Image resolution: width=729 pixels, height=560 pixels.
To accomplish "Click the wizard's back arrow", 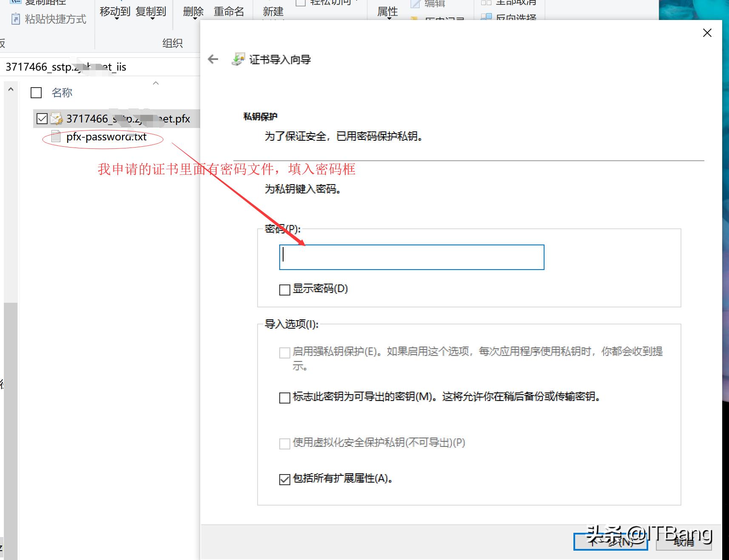I will [x=213, y=59].
